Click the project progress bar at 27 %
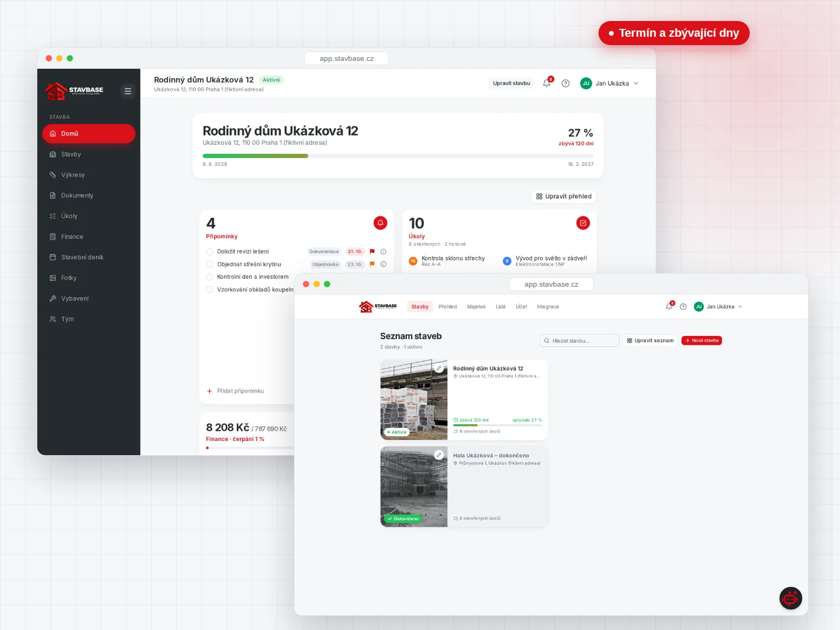The image size is (840, 630). (398, 156)
